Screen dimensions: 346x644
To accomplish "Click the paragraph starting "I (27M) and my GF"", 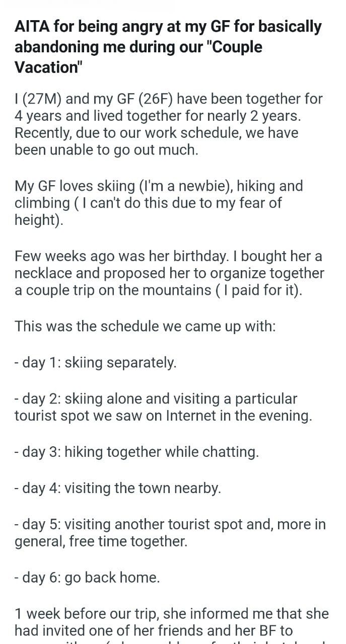I will pyautogui.click(x=169, y=125).
